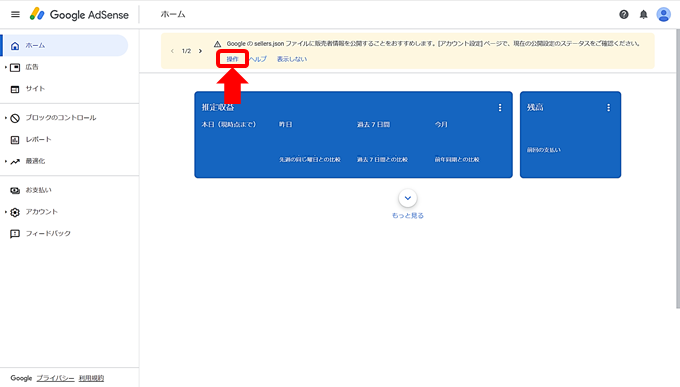Click 表示しない to dismiss the banner

pyautogui.click(x=292, y=59)
